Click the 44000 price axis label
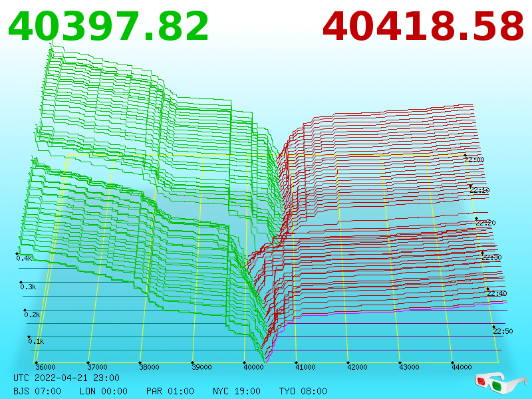This screenshot has width=532, height=399. 462,367
